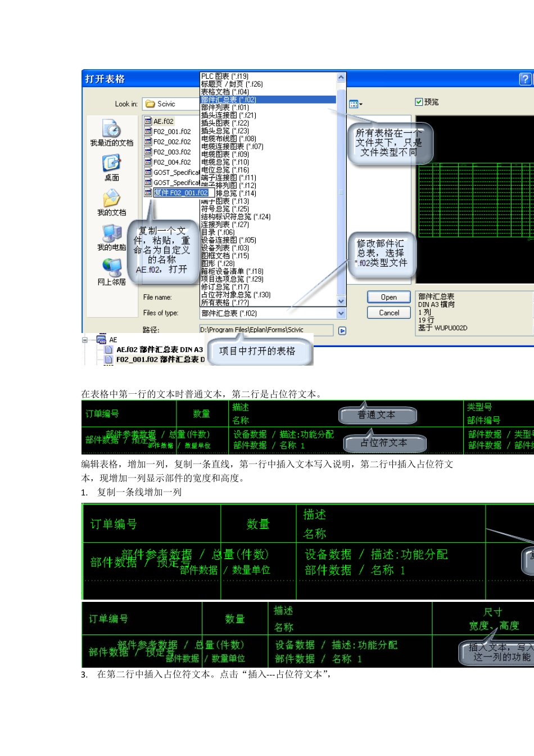Select file F02_004.f02 in the file list
This screenshot has height=756, width=534.
click(x=168, y=162)
